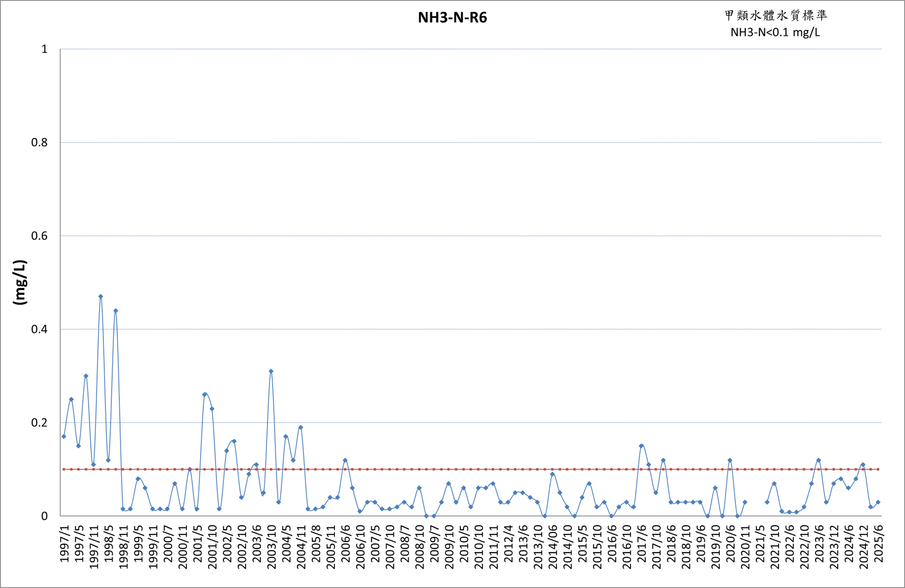Viewport: 905px width, 588px height.
Task: Select the highest data point near 0.47
Action: coord(101,296)
